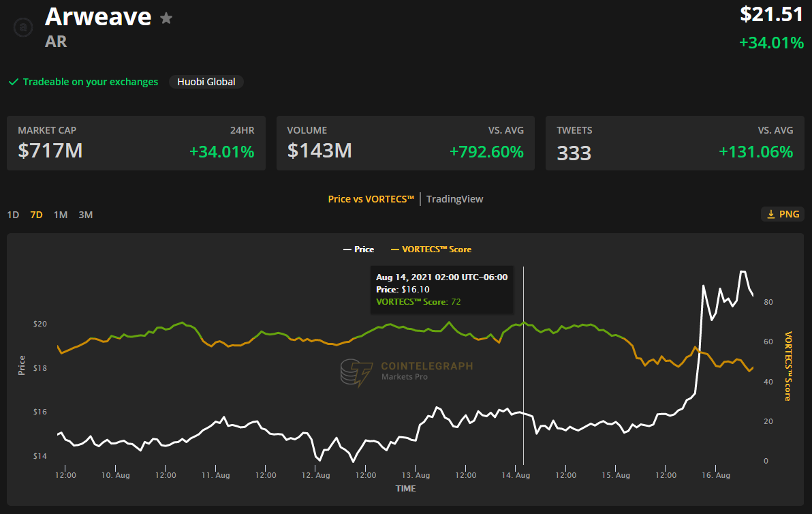Open the Tweets stats card

tap(674, 143)
